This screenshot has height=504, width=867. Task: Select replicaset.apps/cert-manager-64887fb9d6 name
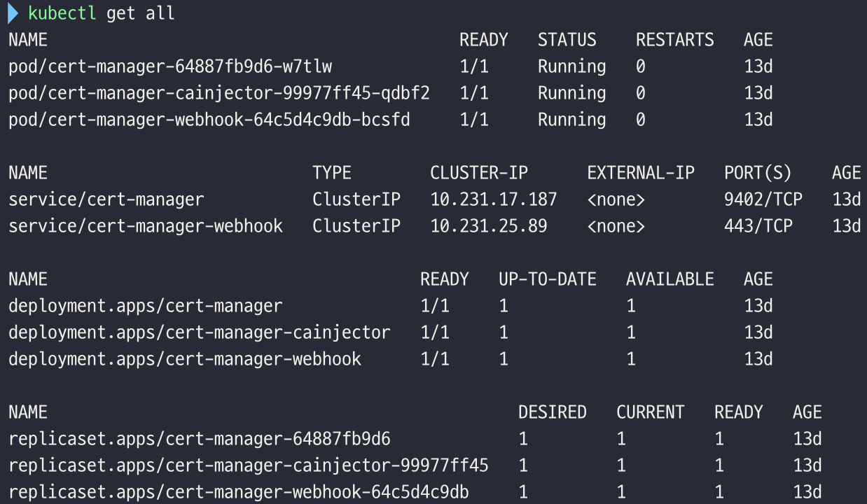tap(200, 439)
